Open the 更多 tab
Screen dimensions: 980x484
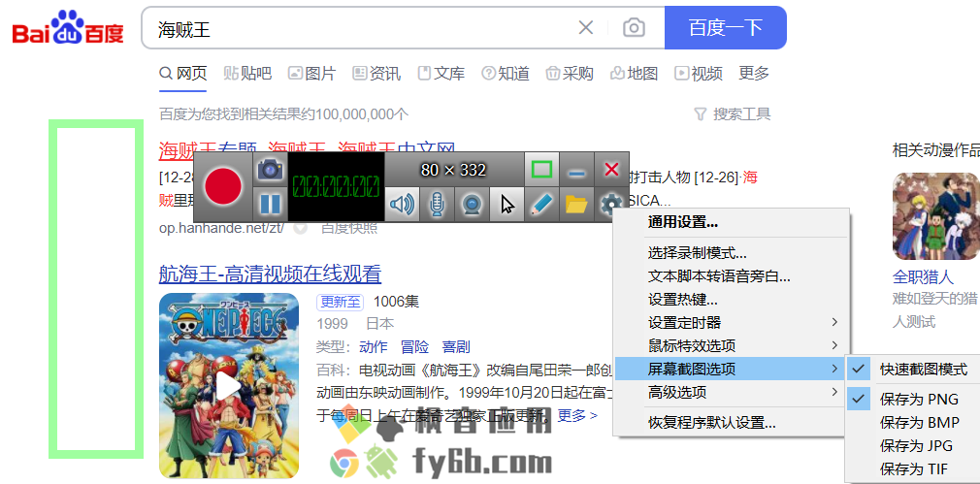click(754, 74)
